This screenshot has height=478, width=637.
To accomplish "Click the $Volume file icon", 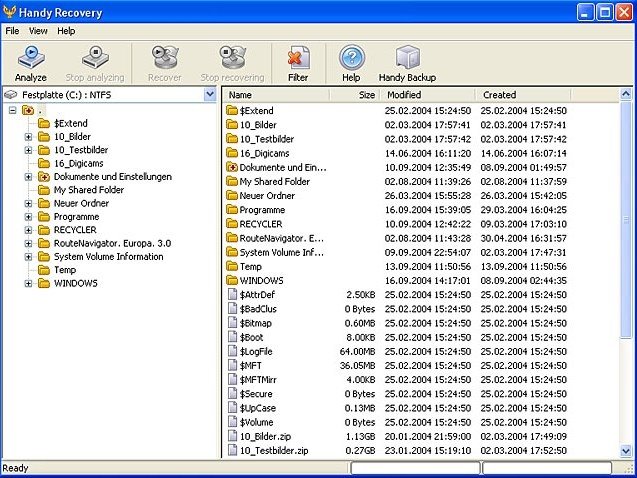I will coord(232,422).
